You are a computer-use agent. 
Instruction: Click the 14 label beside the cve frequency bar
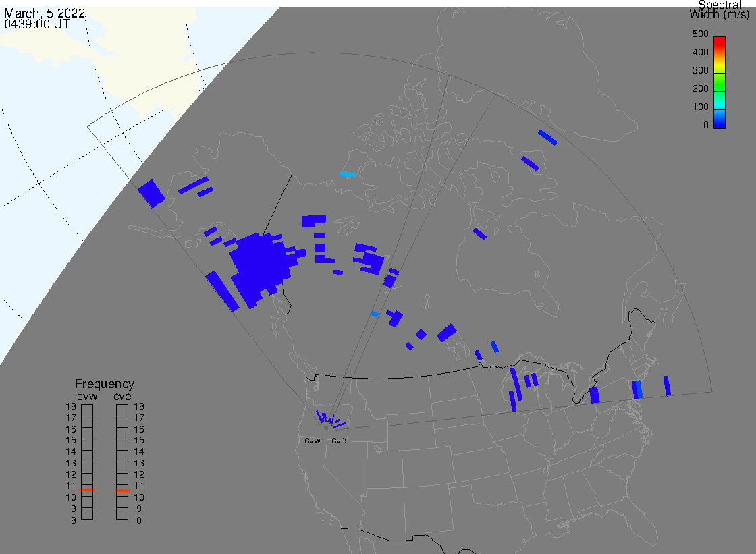pyautogui.click(x=139, y=452)
